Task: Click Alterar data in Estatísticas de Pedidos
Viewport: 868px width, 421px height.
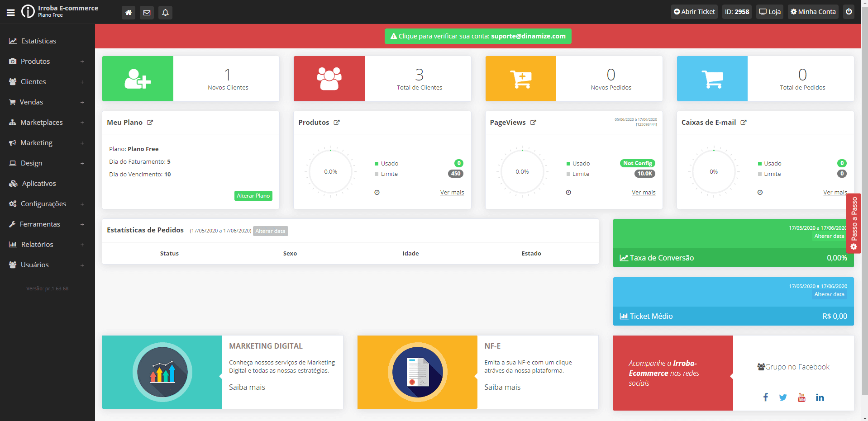Action: click(x=271, y=231)
